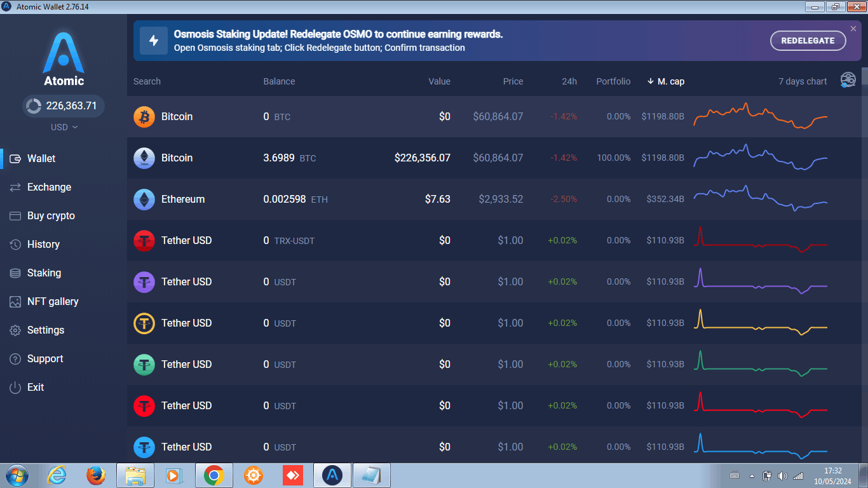Screen dimensions: 868x488
Task: Click the coin list vertical scrollbar
Action: pyautogui.click(x=864, y=76)
